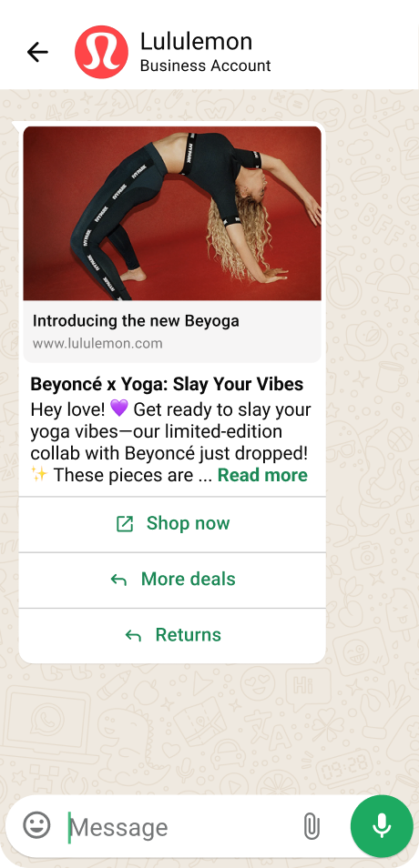419x868 pixels.
Task: Tap the Business Account subtitle
Action: 206,66
